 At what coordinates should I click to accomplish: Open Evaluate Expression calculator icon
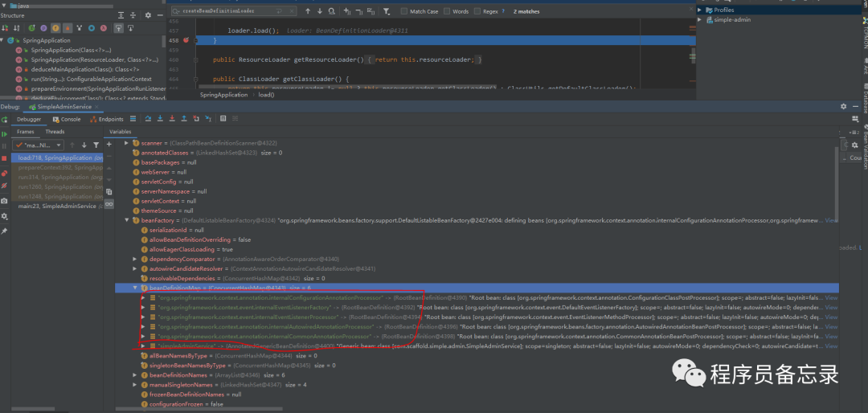(x=223, y=119)
